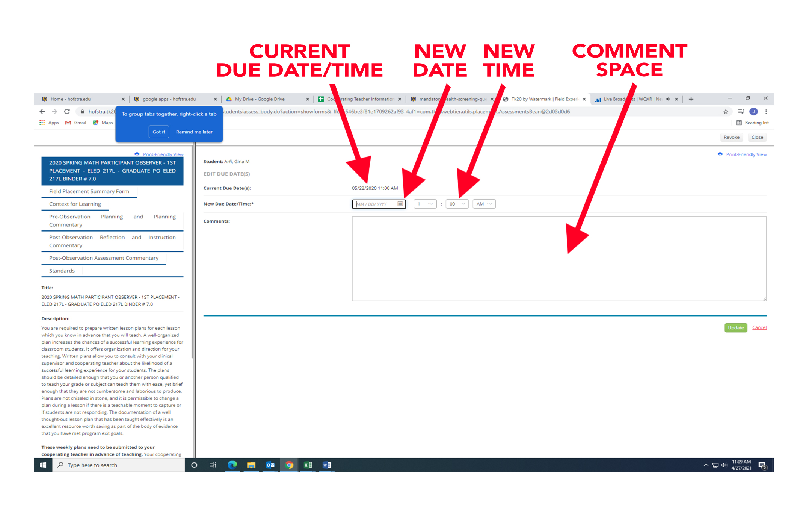Open the minutes dropdown showing 00
This screenshot has height=515, width=812.
(x=457, y=204)
